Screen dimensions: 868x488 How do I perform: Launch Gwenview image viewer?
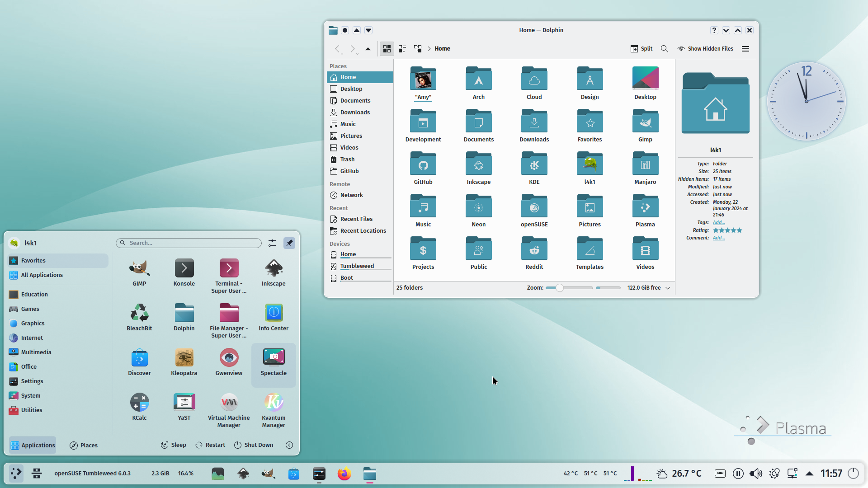(229, 362)
